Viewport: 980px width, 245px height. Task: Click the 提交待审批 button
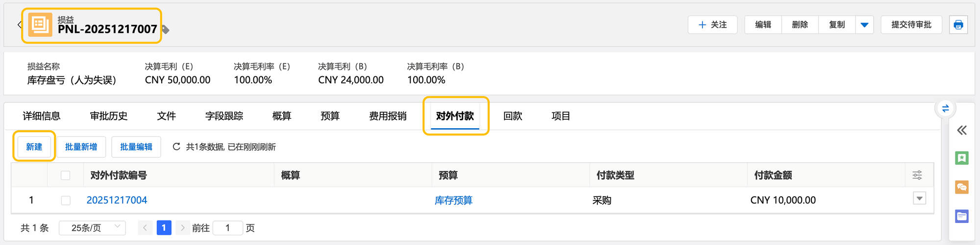[911, 25]
